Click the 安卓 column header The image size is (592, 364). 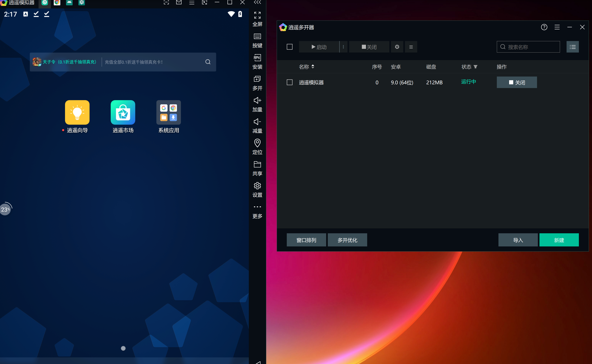(x=396, y=67)
